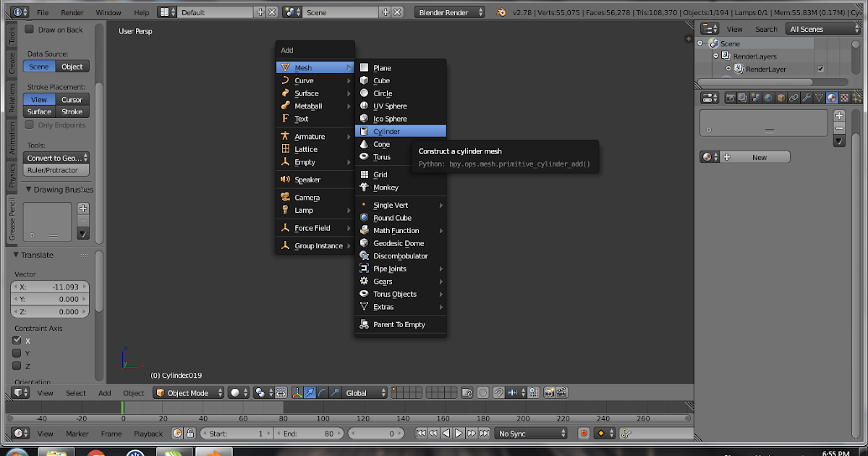This screenshot has width=868, height=456.
Task: Add an Ico Sphere mesh
Action: (x=400, y=119)
